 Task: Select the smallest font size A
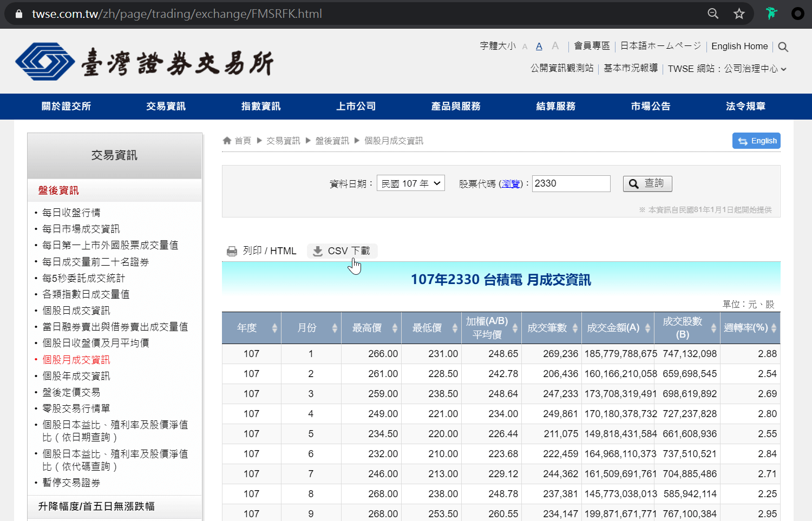pyautogui.click(x=525, y=47)
